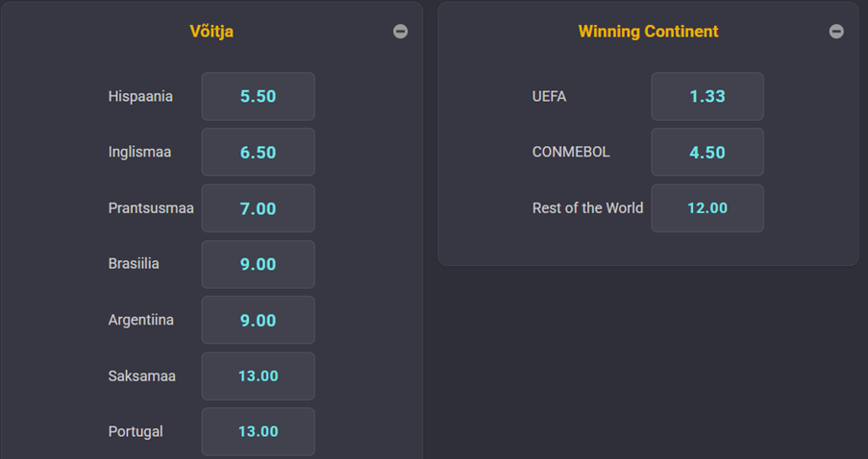Add Saksamaa 13.00 odds to betslip
This screenshot has height=459, width=868.
(x=258, y=376)
